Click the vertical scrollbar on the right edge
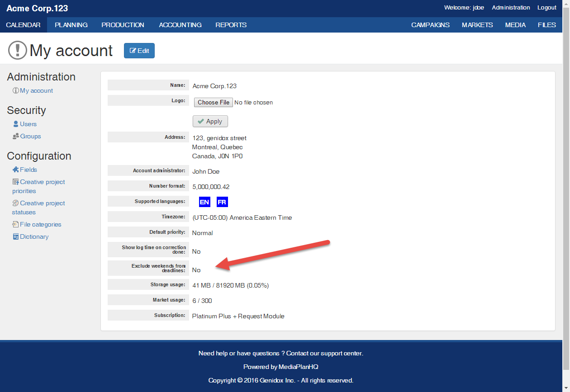 pyautogui.click(x=566, y=181)
